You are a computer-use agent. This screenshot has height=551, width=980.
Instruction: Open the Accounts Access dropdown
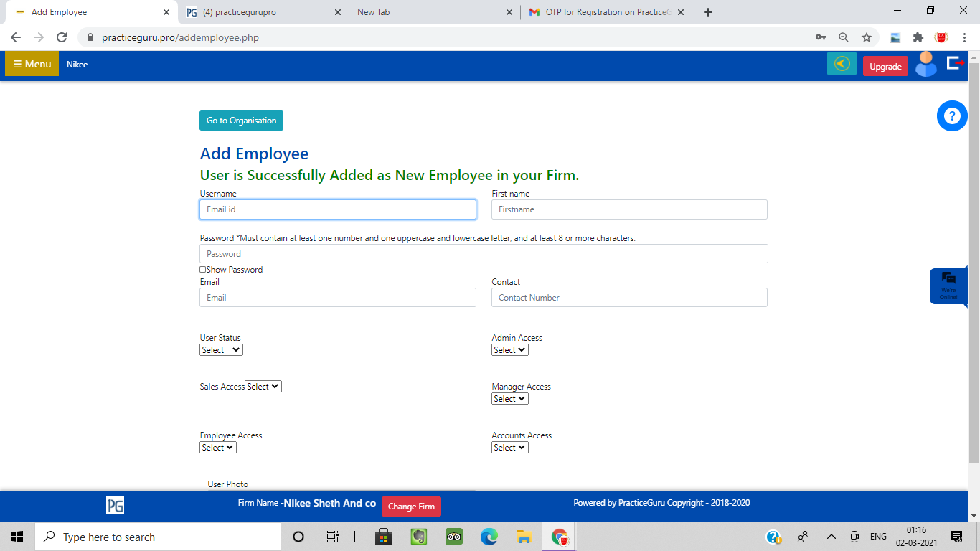tap(510, 448)
